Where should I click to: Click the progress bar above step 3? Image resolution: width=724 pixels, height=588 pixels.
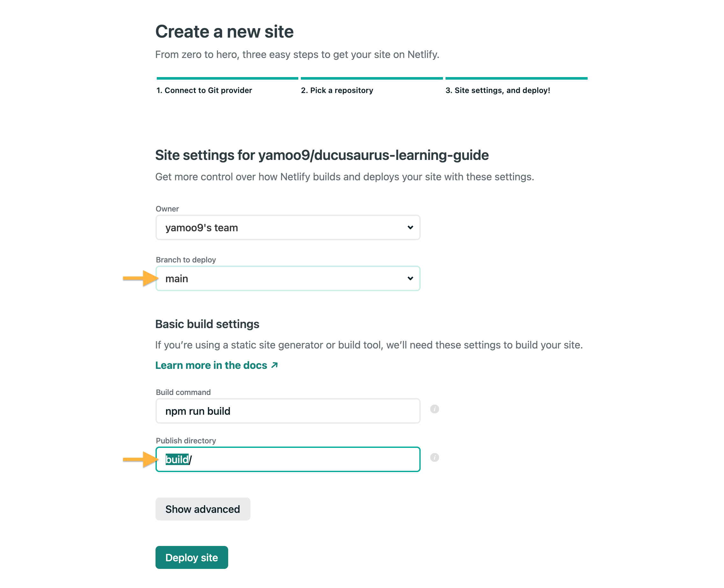[516, 79]
